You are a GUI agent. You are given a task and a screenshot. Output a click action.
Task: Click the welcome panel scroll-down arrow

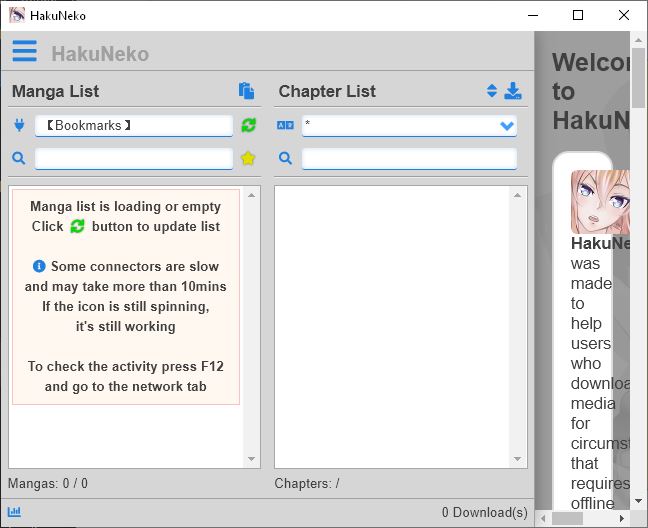click(x=638, y=501)
